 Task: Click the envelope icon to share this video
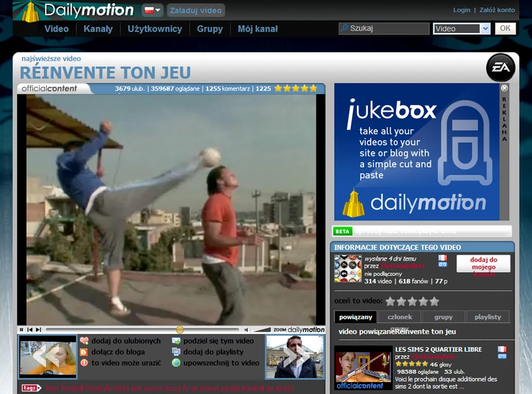coord(176,341)
